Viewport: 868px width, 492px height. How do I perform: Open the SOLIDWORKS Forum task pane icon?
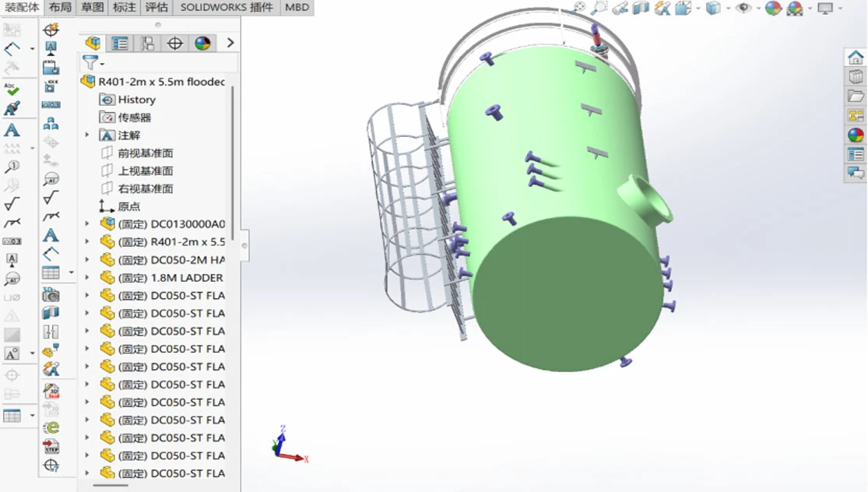click(856, 174)
